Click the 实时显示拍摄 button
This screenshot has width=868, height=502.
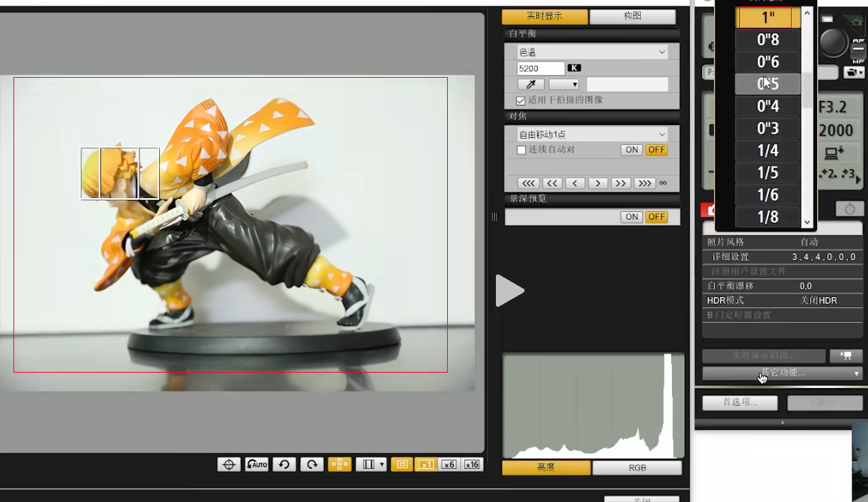(764, 356)
